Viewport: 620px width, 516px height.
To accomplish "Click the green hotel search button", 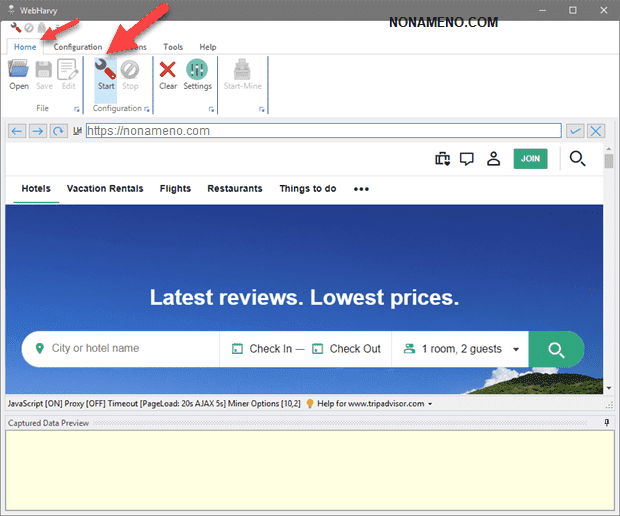I will (556, 349).
